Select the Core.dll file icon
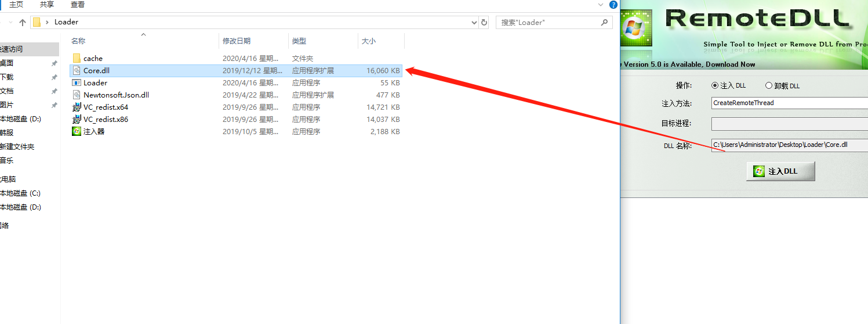Image resolution: width=868 pixels, height=324 pixels. click(77, 70)
